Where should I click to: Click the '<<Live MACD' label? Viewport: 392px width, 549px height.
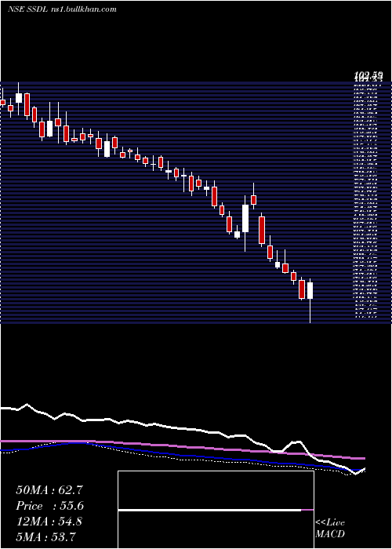point(330,529)
